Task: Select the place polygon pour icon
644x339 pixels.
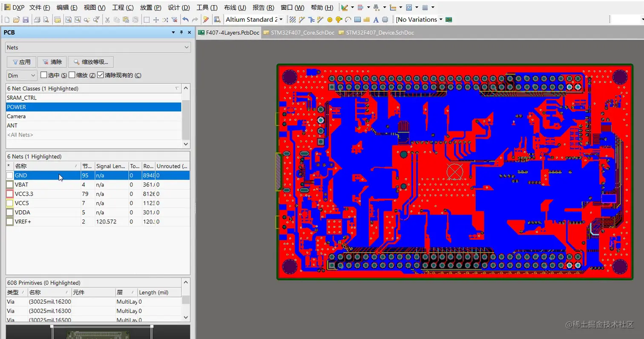Action: coord(367,20)
